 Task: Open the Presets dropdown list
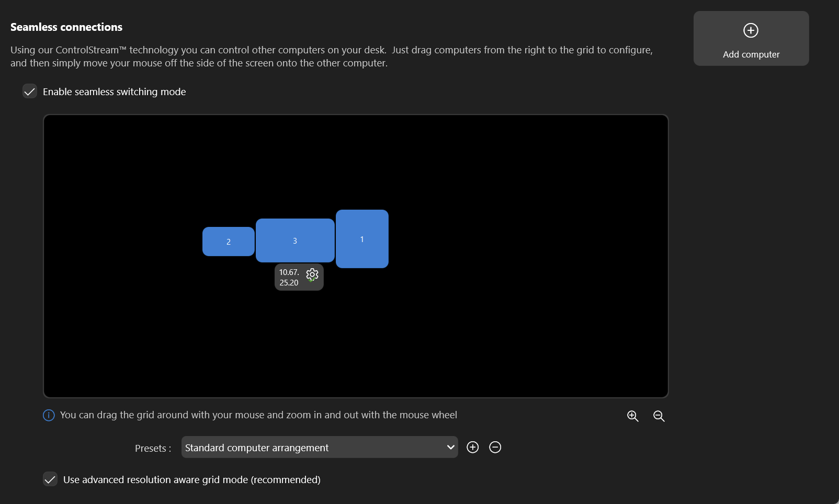coord(319,448)
